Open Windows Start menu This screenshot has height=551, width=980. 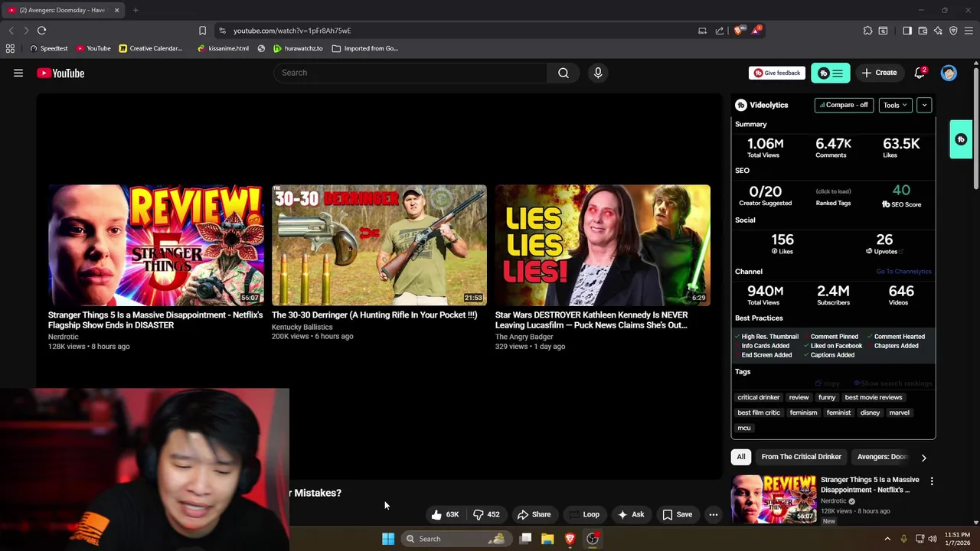pyautogui.click(x=388, y=539)
